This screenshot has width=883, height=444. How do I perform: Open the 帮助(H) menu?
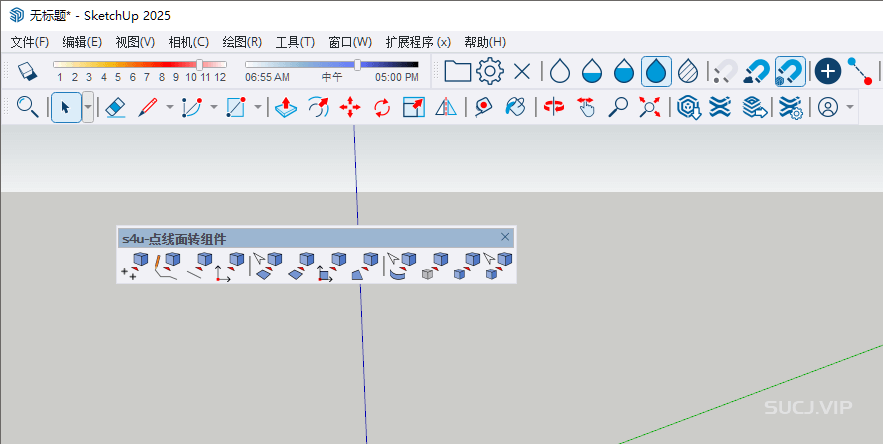click(x=485, y=42)
